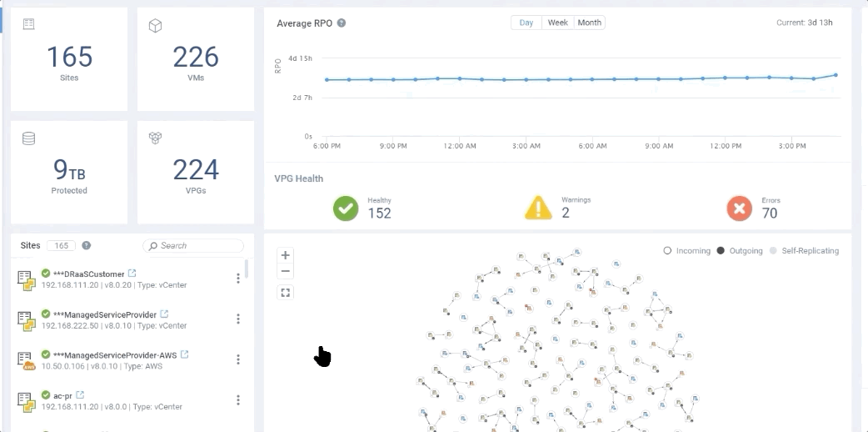Open ***ManagedServiceProvider external link icon

tap(164, 314)
